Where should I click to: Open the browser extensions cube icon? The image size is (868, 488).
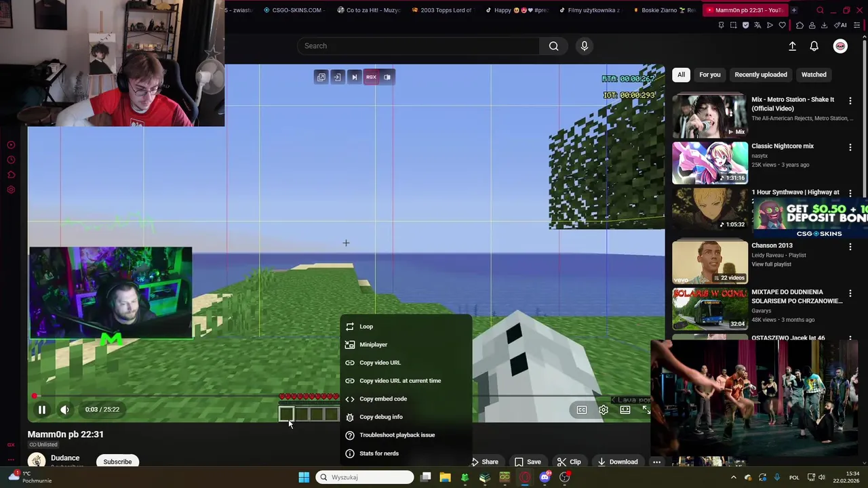(x=800, y=25)
